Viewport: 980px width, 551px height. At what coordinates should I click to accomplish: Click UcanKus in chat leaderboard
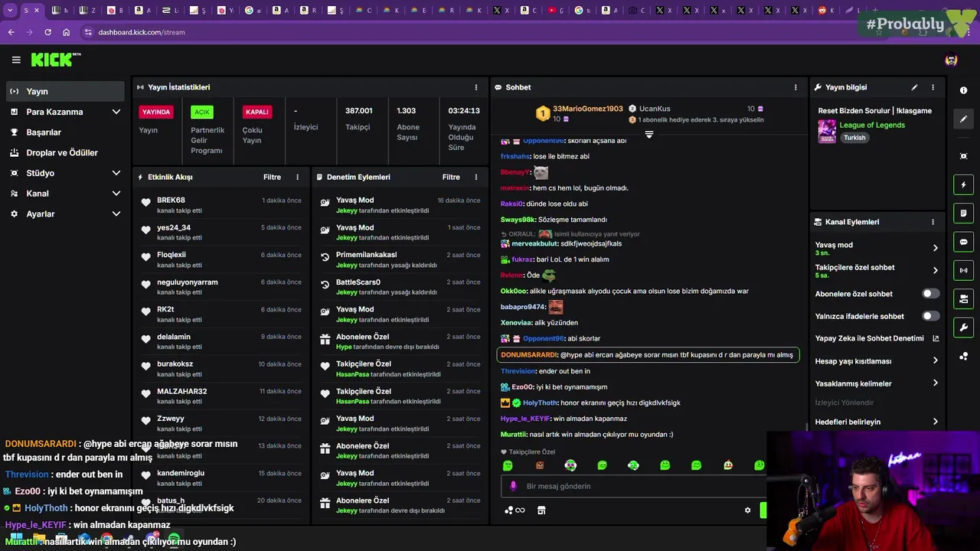(x=655, y=109)
